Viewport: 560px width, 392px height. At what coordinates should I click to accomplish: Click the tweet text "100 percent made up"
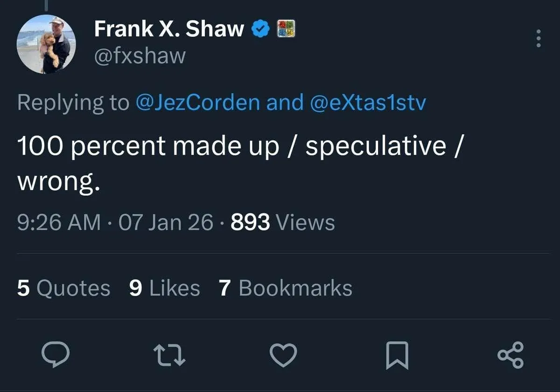click(148, 146)
